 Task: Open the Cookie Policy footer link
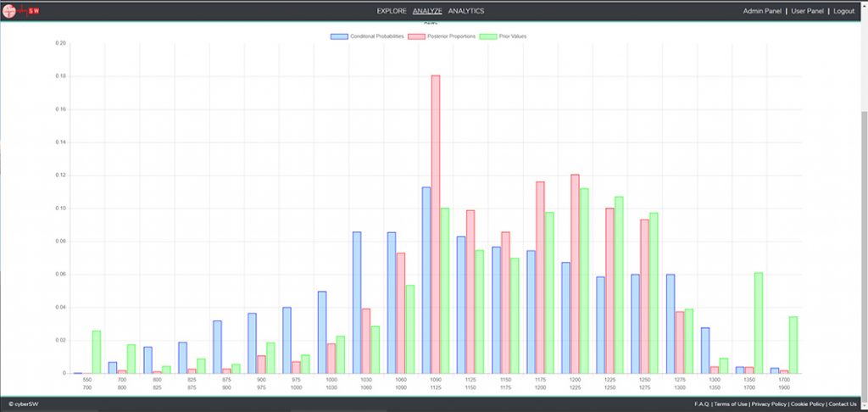806,404
